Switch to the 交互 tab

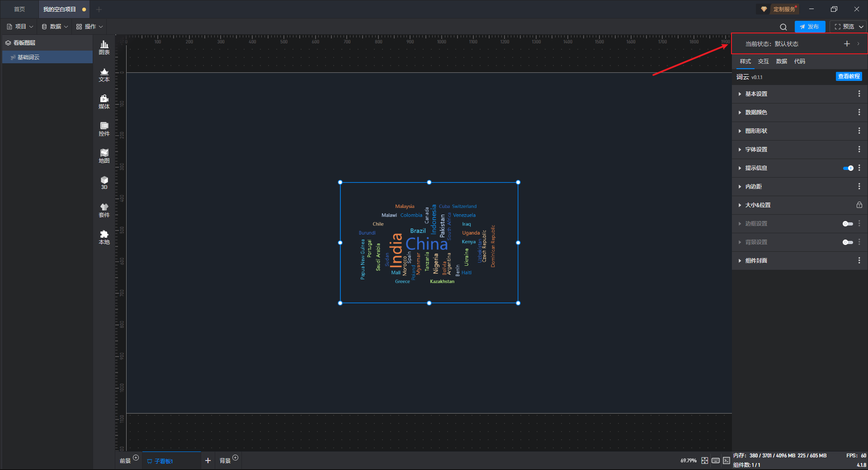[x=763, y=61]
